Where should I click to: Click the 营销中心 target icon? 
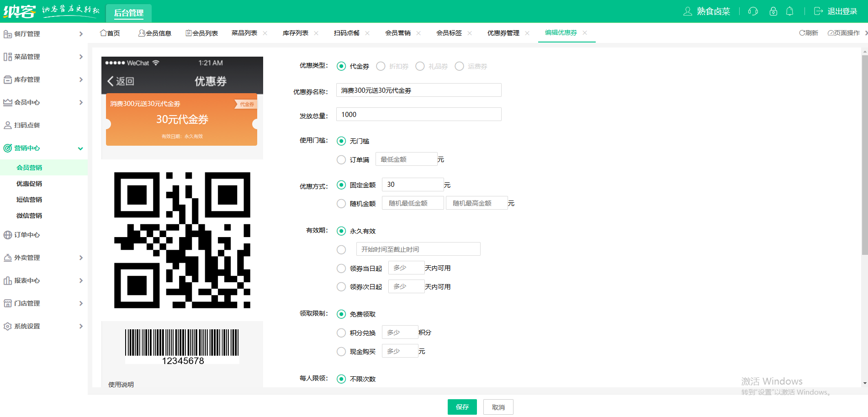(8, 148)
